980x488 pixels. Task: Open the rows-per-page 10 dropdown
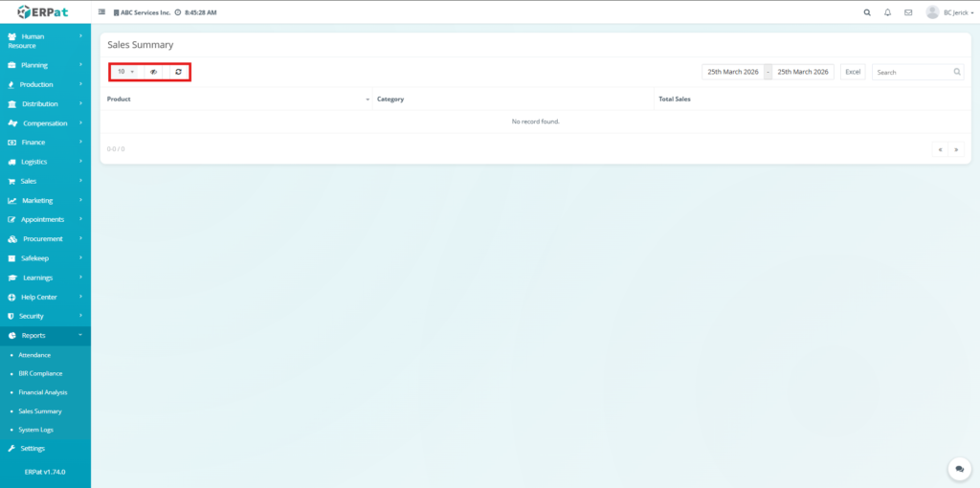(x=125, y=72)
